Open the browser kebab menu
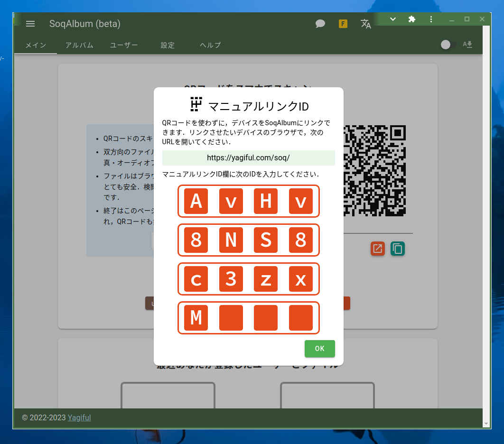The height and width of the screenshot is (444, 504). coord(431,19)
